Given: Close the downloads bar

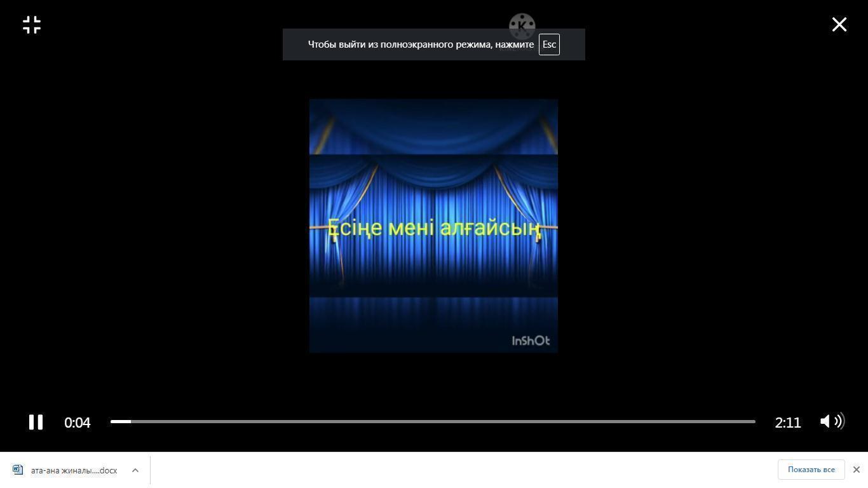Looking at the screenshot, I should 856,470.
